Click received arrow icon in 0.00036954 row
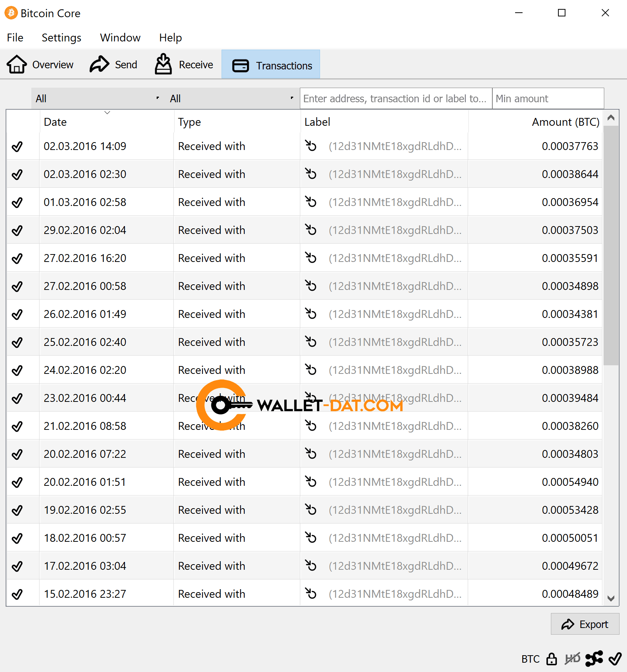The width and height of the screenshot is (627, 672). pos(311,201)
